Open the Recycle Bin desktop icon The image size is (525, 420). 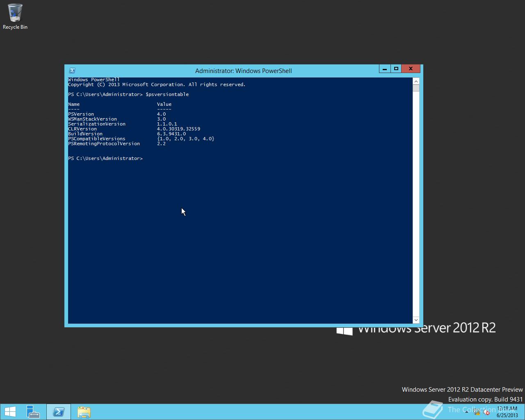[15, 16]
